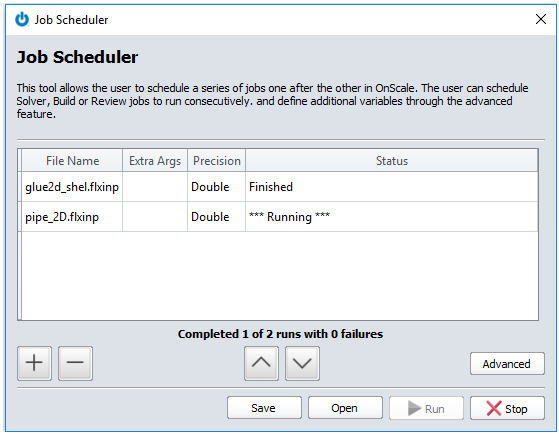Click the OnScale power icon in title bar
Viewport: 559px width, 435px height.
point(22,20)
